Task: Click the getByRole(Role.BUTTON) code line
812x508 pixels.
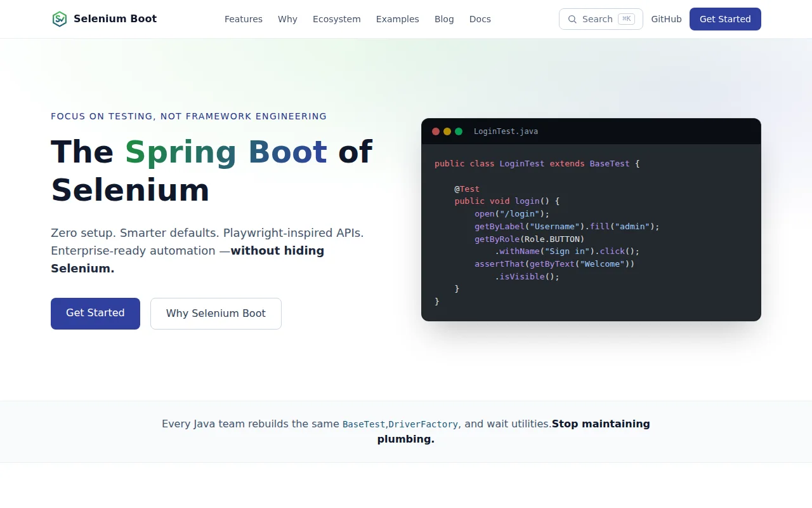Action: click(529, 239)
